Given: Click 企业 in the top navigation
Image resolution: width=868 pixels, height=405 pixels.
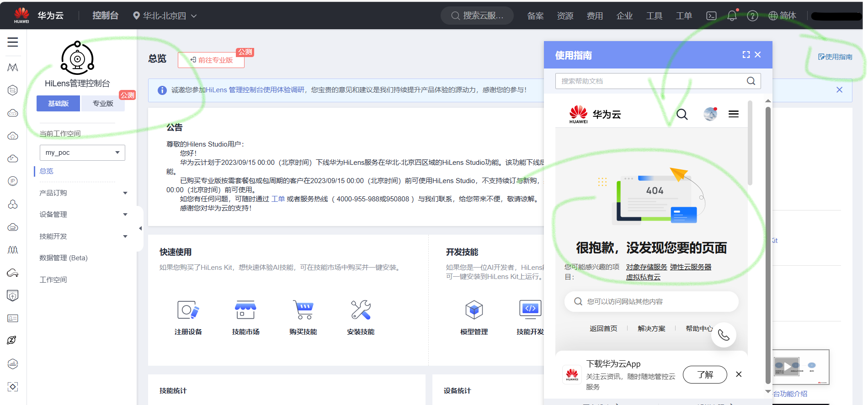Looking at the screenshot, I should [624, 16].
